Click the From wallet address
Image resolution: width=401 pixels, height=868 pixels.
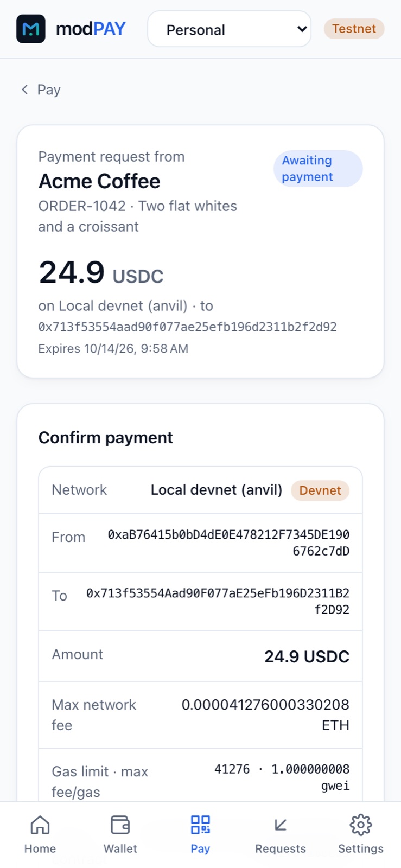tap(228, 543)
